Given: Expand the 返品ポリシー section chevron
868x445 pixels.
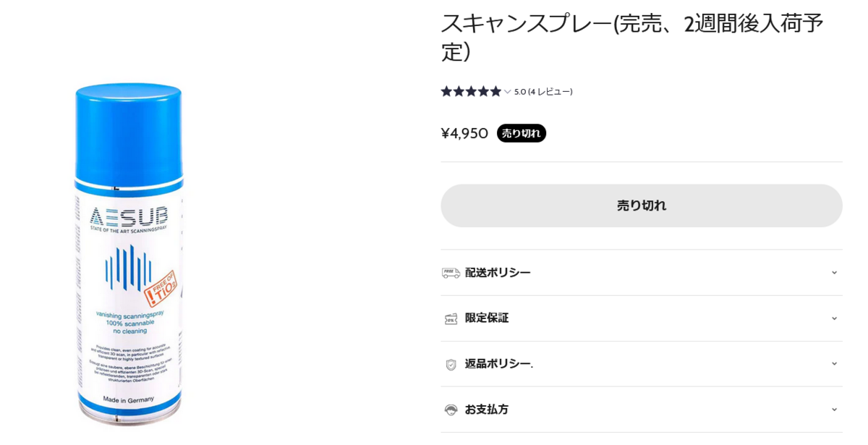Looking at the screenshot, I should [x=834, y=364].
